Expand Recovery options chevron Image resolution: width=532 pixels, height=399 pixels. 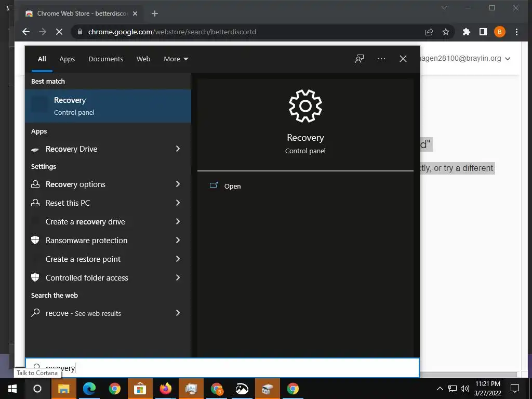tap(178, 184)
